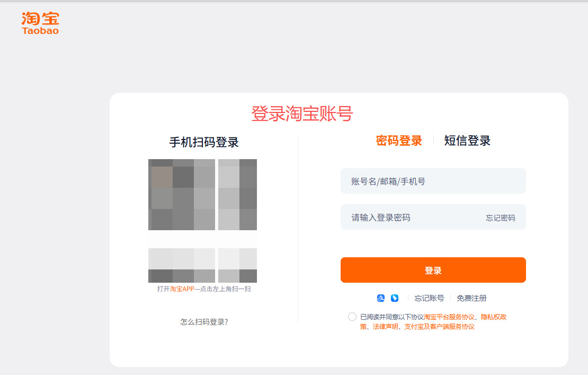This screenshot has width=588, height=375.
Task: Click the 怎么扫码登录? help link
Action: tap(204, 322)
